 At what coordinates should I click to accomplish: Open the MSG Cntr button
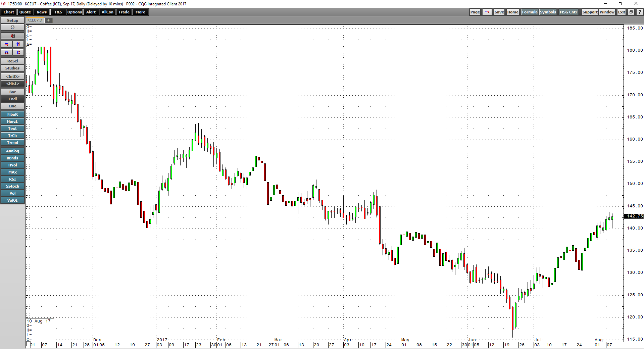(x=568, y=12)
